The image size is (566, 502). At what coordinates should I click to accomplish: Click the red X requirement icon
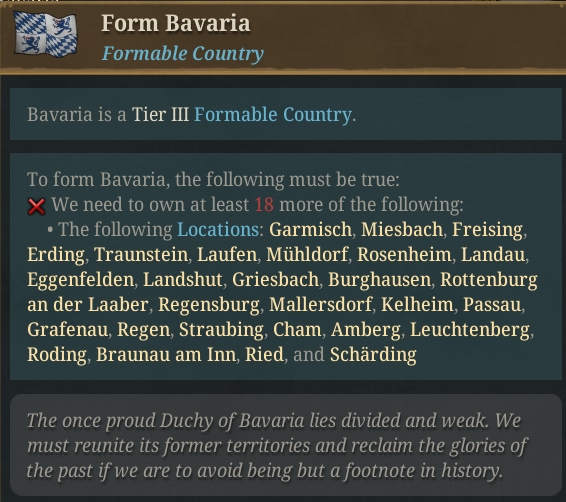tap(36, 206)
